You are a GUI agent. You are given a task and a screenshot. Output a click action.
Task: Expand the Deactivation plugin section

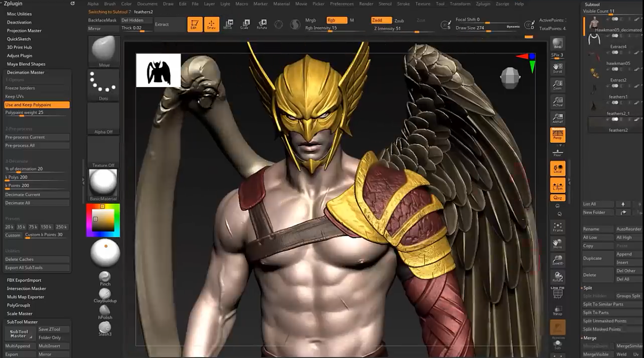[19, 22]
